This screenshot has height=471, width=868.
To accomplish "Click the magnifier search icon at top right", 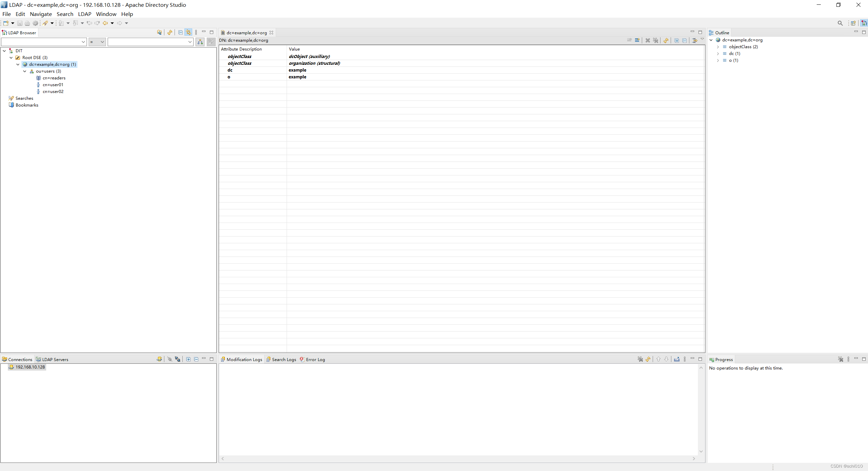I will click(x=840, y=23).
